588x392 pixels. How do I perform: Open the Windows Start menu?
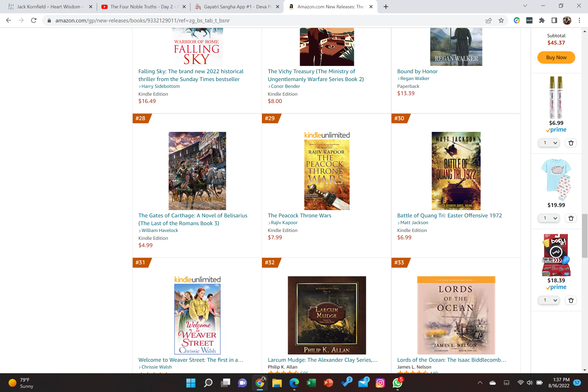tap(191, 383)
